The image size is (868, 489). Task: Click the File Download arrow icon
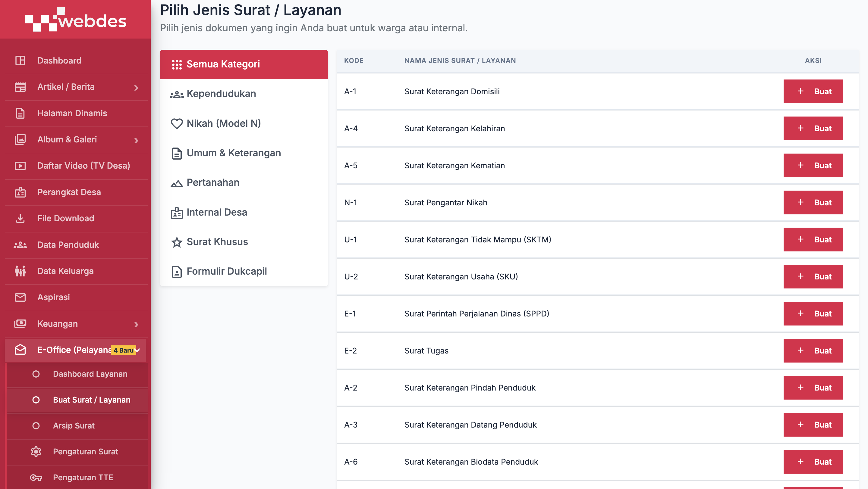pyautogui.click(x=20, y=218)
